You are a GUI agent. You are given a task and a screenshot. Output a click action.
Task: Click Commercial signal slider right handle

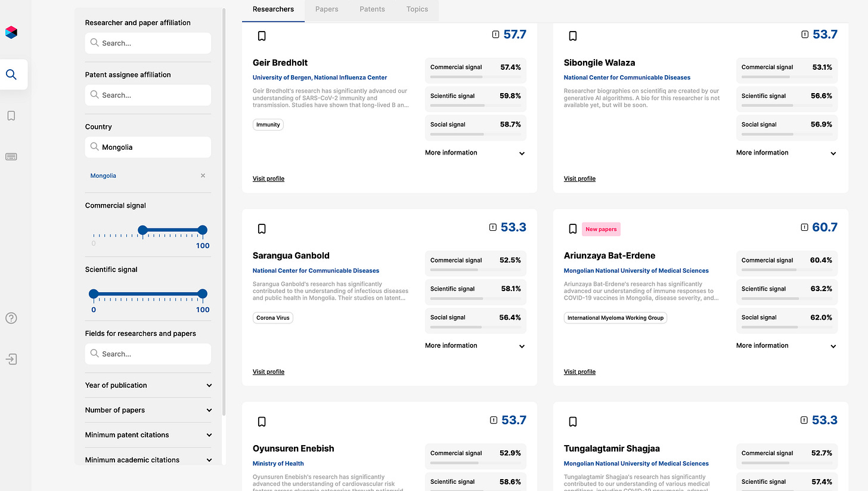tap(202, 230)
